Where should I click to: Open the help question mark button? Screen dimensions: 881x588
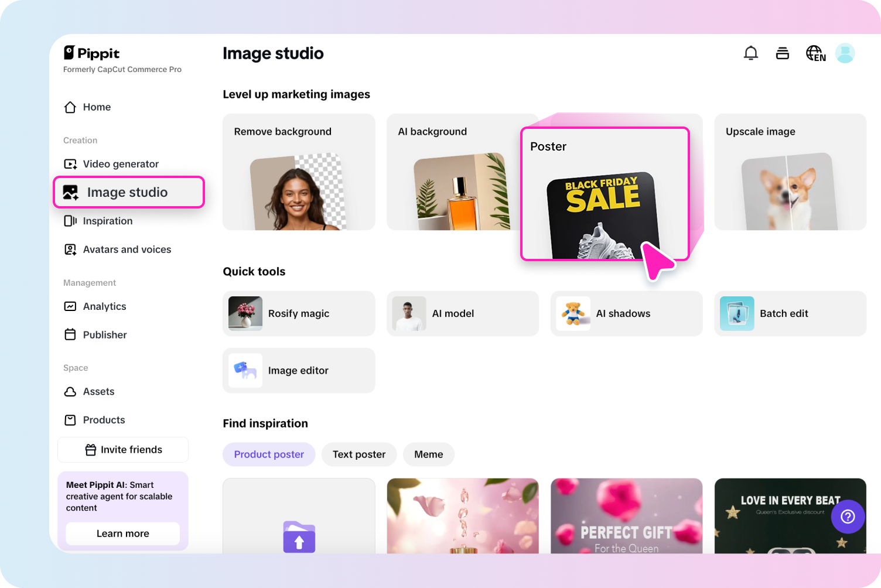click(x=848, y=517)
